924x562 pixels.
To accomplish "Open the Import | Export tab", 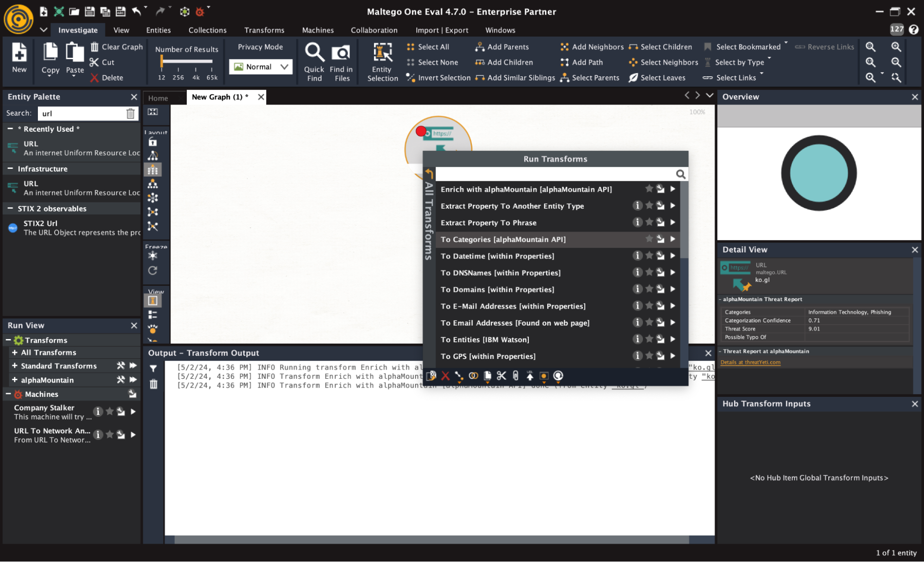I will (442, 30).
